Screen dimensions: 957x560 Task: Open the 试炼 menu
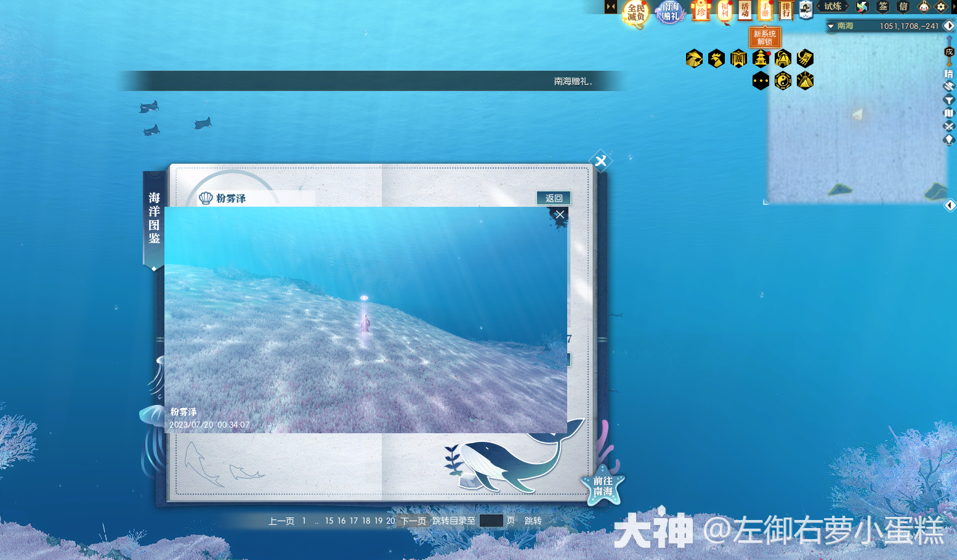click(x=833, y=7)
